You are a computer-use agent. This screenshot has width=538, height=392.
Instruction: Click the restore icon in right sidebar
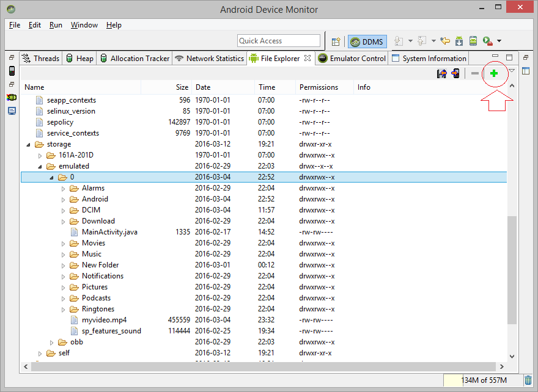[526, 57]
